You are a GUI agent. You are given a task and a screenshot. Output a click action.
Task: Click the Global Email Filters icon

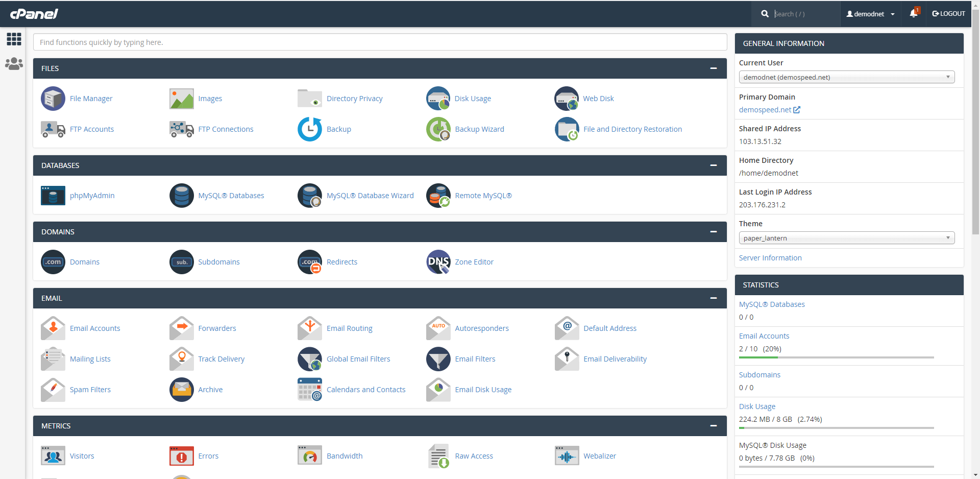tap(310, 359)
